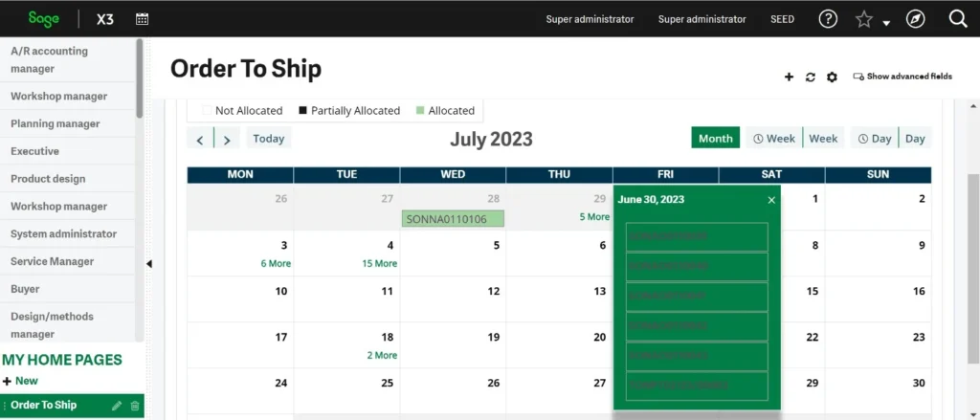This screenshot has width=980, height=420.
Task: Click the SEED folder label
Action: coord(782,19)
